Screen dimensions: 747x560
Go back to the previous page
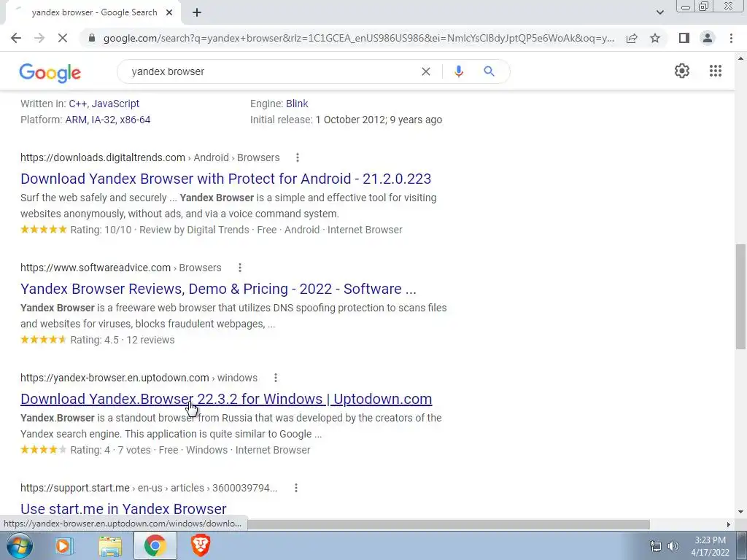(16, 38)
